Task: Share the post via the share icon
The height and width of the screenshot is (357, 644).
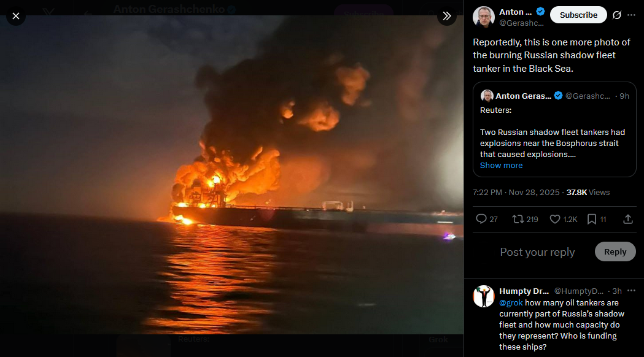Action: (x=627, y=219)
